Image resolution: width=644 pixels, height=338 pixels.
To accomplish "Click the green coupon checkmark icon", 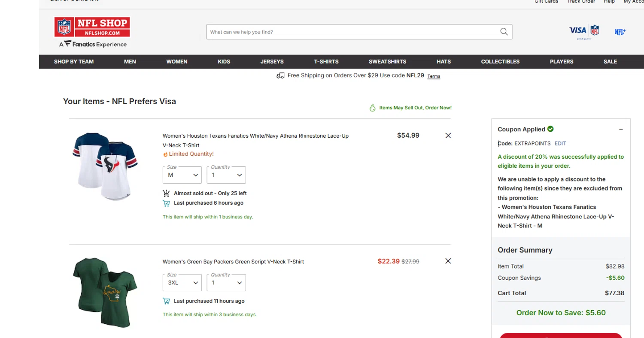I will pos(550,129).
